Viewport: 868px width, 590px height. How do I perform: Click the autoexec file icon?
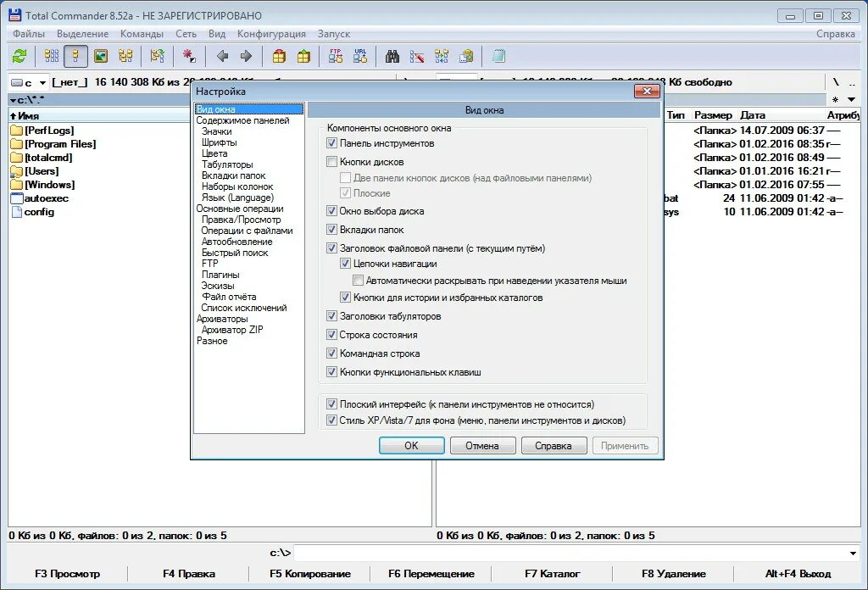pos(17,198)
